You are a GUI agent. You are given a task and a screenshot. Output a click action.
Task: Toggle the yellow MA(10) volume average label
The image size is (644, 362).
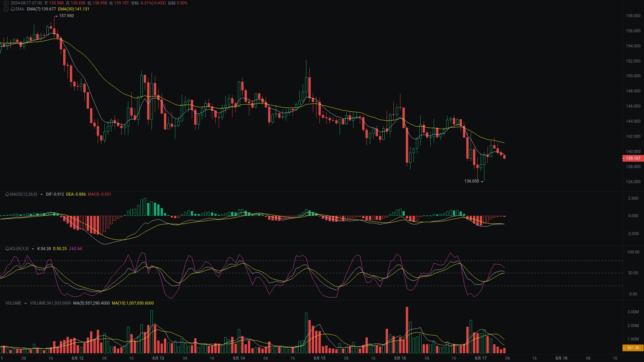click(x=133, y=303)
